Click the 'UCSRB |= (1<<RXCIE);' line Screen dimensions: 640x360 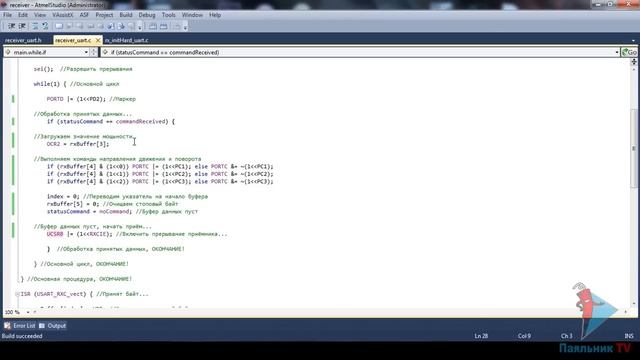click(79, 234)
